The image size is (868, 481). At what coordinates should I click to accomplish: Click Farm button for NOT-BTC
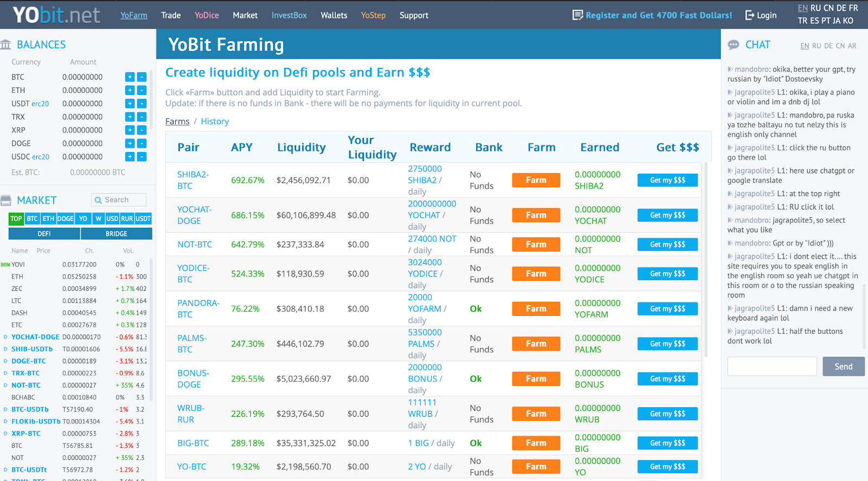[x=536, y=244]
